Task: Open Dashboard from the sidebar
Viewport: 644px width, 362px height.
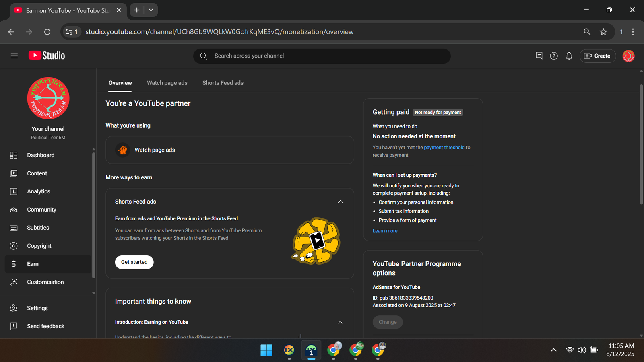Action: pyautogui.click(x=48, y=155)
